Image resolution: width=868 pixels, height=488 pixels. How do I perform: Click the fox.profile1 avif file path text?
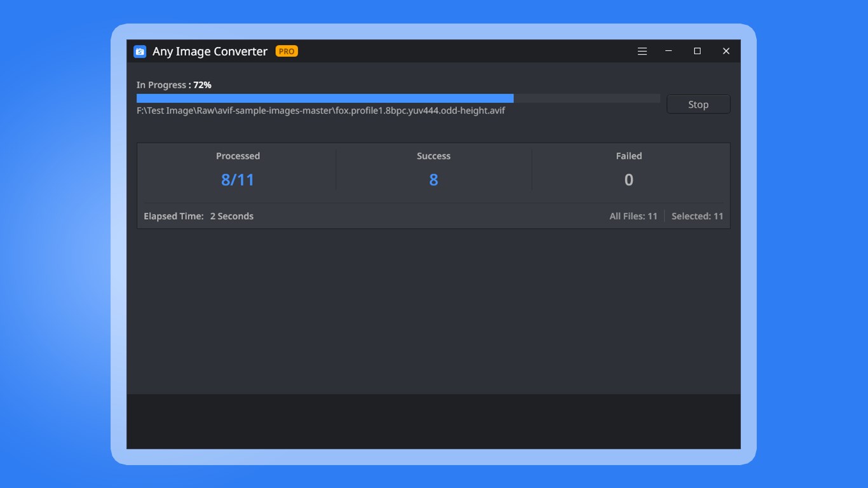coord(321,111)
